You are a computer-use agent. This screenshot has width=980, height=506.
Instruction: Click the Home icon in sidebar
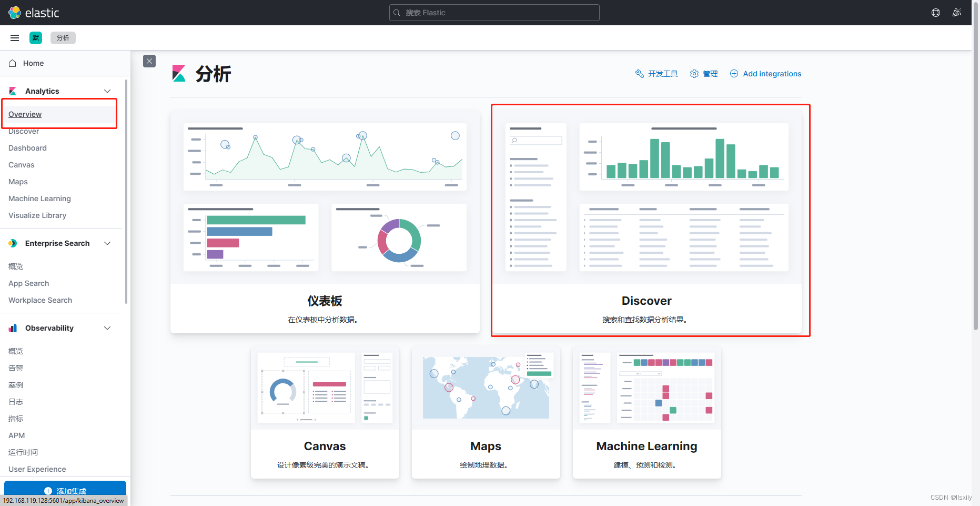[13, 63]
